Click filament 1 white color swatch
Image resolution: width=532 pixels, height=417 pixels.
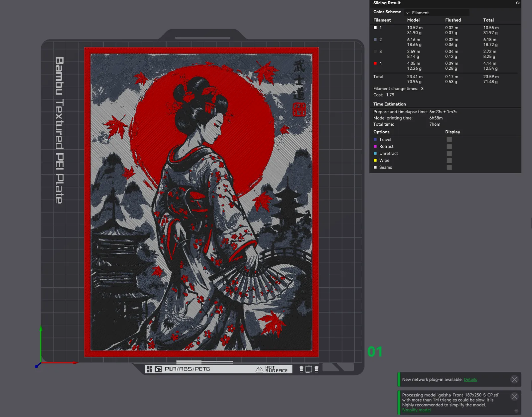[375, 28]
